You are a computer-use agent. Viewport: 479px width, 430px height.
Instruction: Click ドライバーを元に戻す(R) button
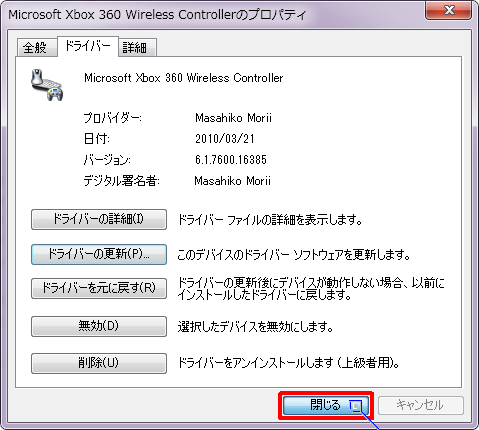coord(99,288)
